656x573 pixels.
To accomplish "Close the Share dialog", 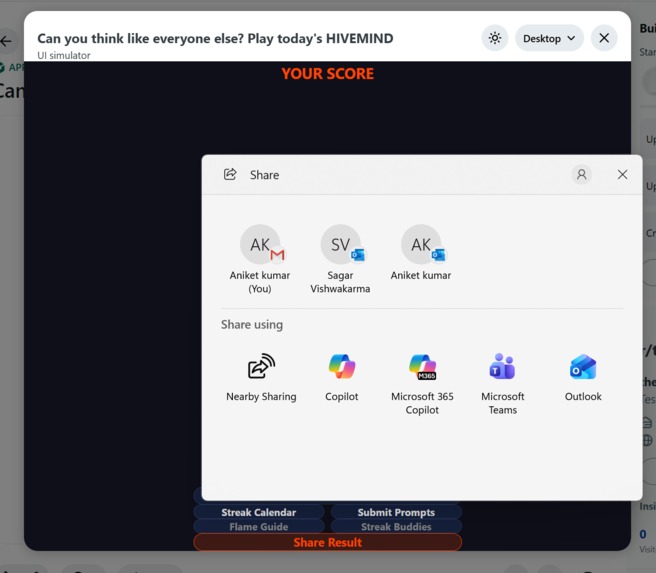I will click(x=622, y=174).
